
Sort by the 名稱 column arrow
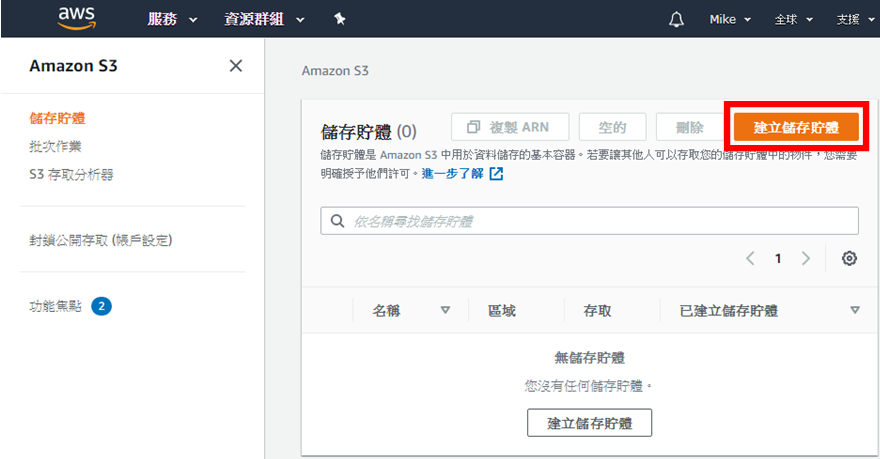tap(445, 310)
